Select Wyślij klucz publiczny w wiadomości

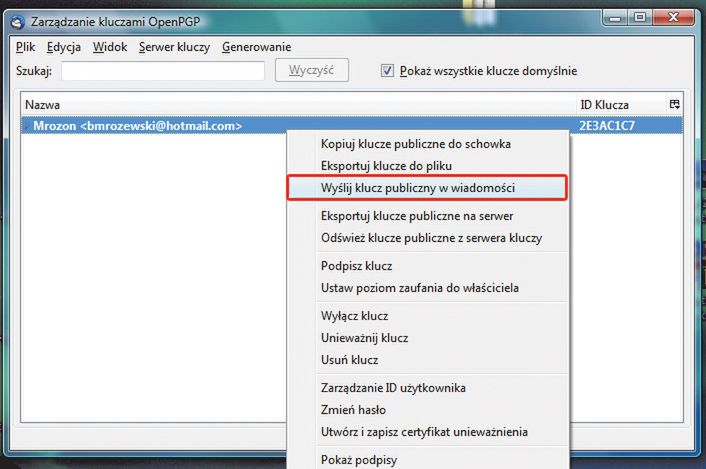[427, 188]
